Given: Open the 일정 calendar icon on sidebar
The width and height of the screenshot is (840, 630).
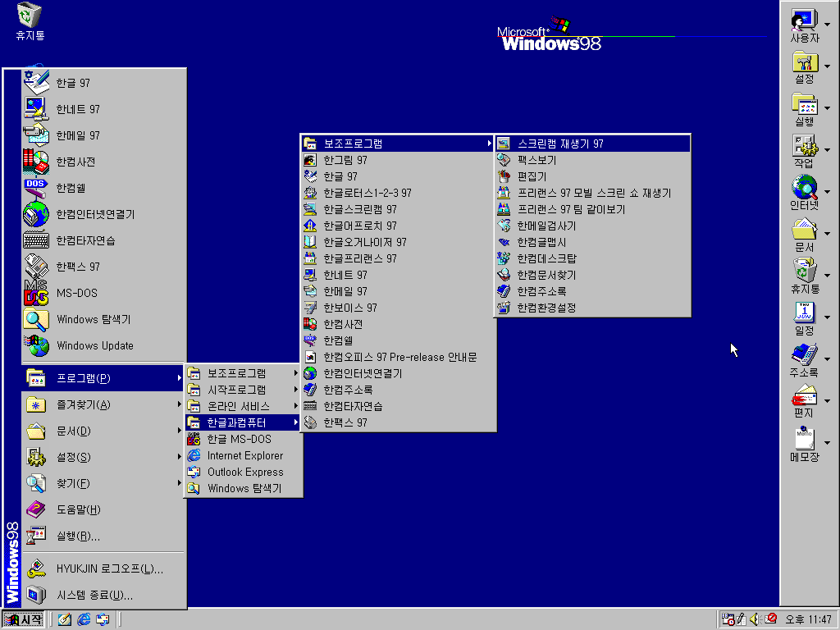Looking at the screenshot, I should click(804, 318).
